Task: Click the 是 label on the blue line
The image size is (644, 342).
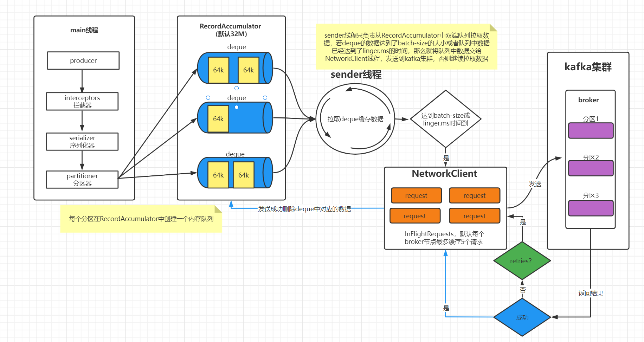Action: click(x=446, y=308)
